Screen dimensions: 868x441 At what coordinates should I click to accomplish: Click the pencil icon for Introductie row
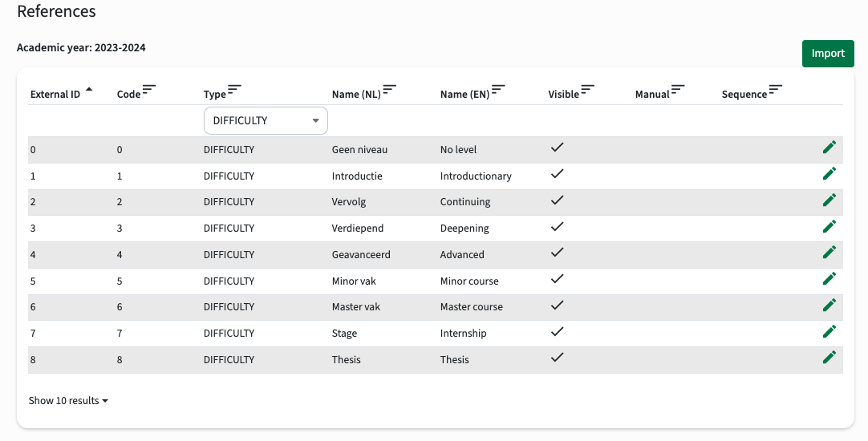coord(829,174)
